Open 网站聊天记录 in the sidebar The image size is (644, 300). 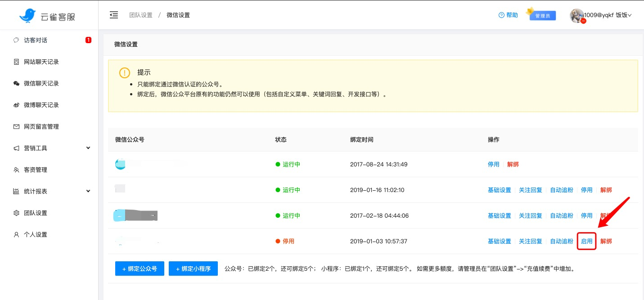pos(40,62)
